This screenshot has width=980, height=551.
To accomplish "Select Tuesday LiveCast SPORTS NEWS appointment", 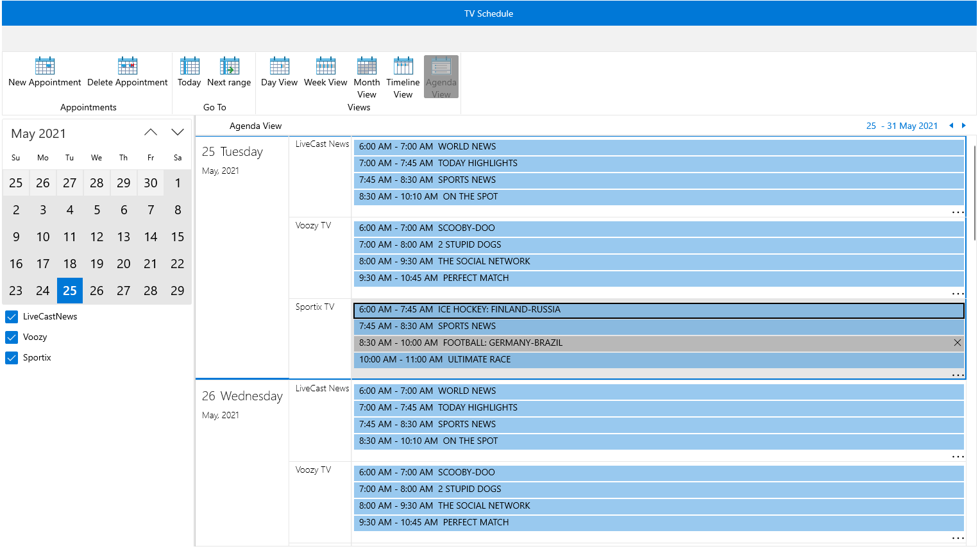I will coord(659,180).
